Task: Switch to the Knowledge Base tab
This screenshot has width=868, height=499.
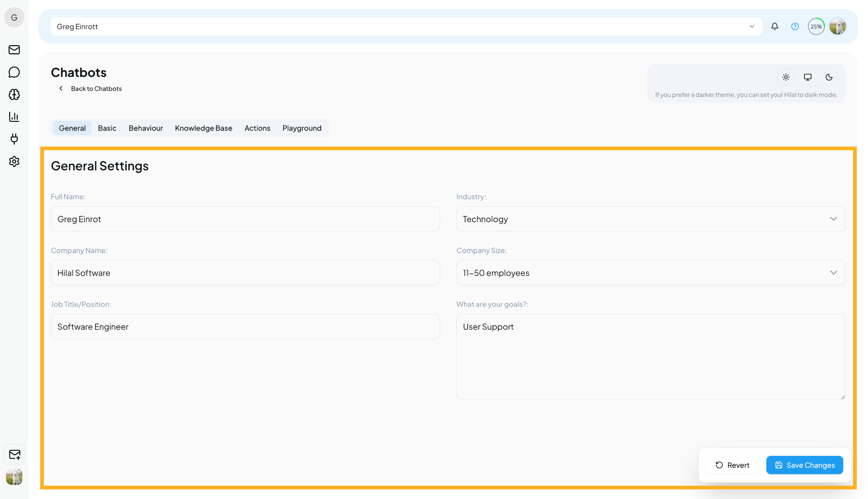Action: 203,128
